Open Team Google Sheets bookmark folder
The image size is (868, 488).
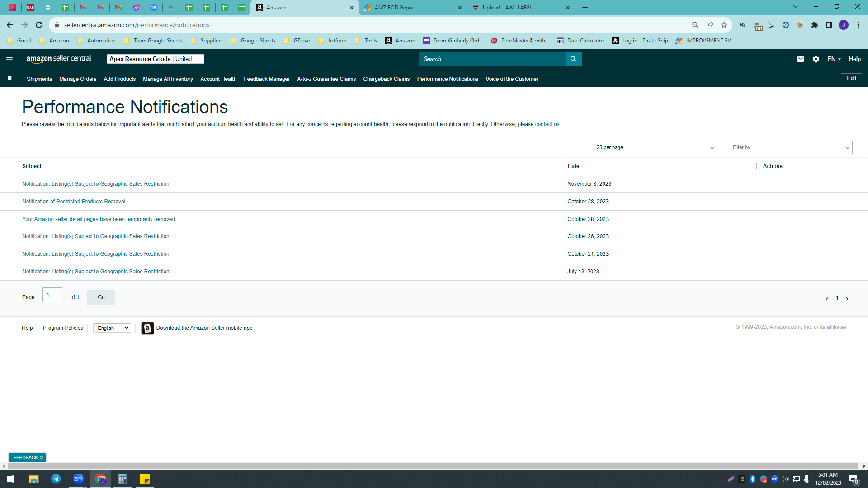153,41
